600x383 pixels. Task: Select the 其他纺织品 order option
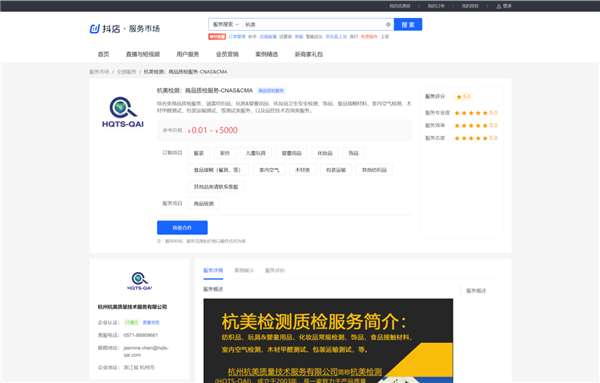[374, 170]
